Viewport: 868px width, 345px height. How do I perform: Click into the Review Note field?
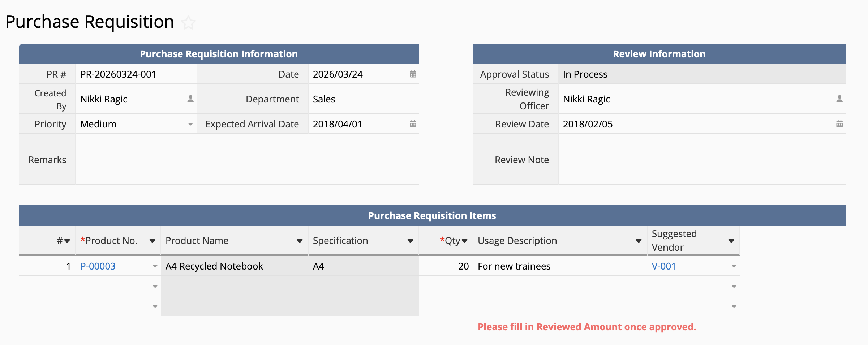701,160
